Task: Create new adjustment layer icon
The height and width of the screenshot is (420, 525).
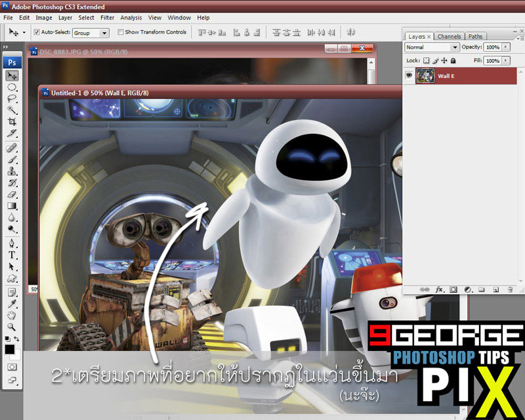Action: pyautogui.click(x=468, y=289)
